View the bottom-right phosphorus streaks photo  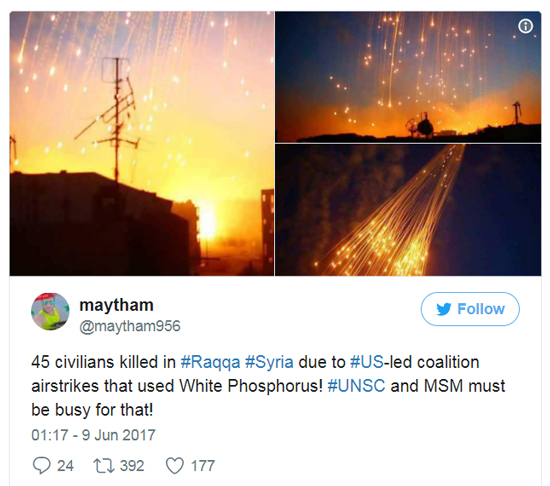click(x=408, y=210)
